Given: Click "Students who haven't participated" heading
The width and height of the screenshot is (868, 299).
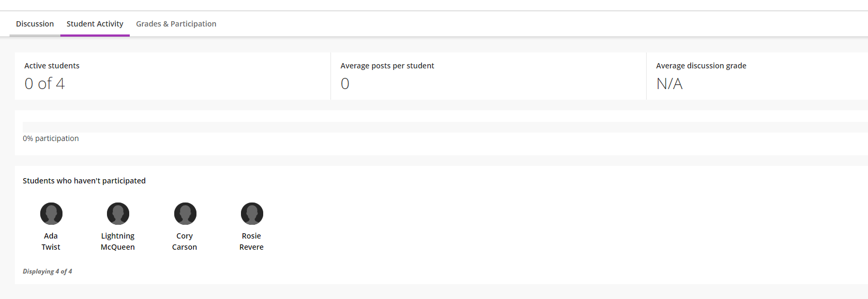Looking at the screenshot, I should click(x=84, y=181).
